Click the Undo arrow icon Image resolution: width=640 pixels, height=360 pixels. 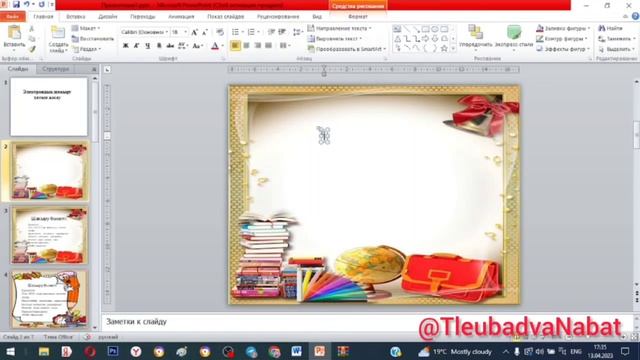coord(27,4)
